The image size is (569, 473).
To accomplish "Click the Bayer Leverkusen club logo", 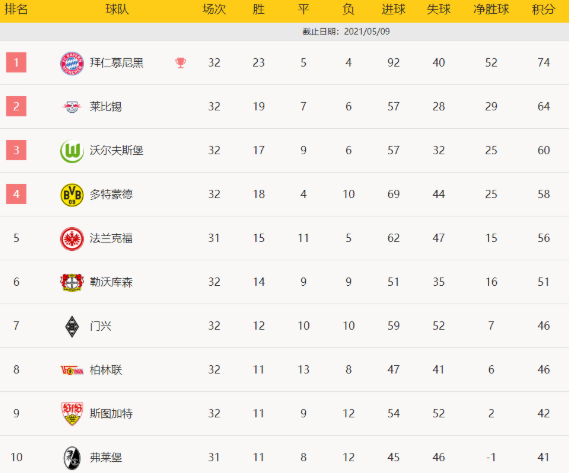I will (72, 282).
